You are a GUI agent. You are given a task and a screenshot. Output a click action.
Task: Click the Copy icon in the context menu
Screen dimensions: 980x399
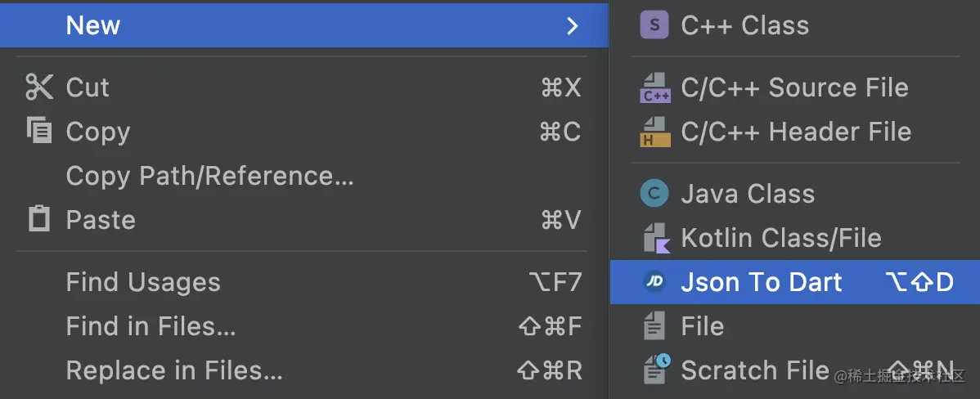coord(39,131)
